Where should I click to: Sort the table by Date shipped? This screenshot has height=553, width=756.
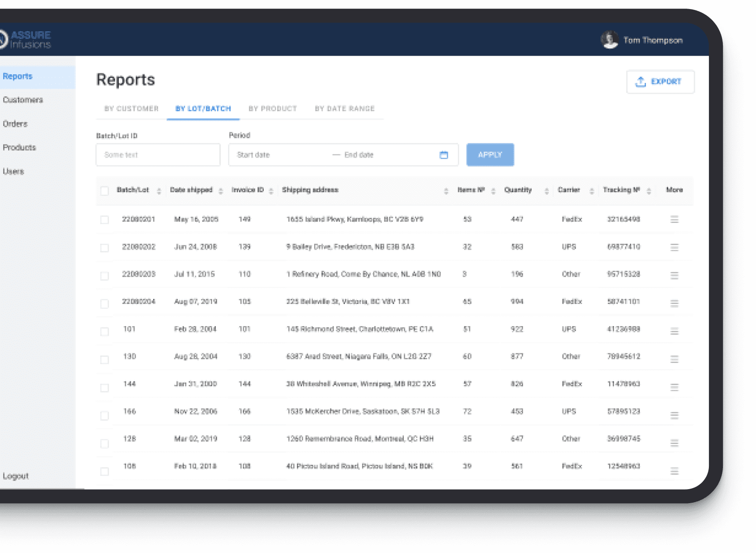pyautogui.click(x=221, y=191)
